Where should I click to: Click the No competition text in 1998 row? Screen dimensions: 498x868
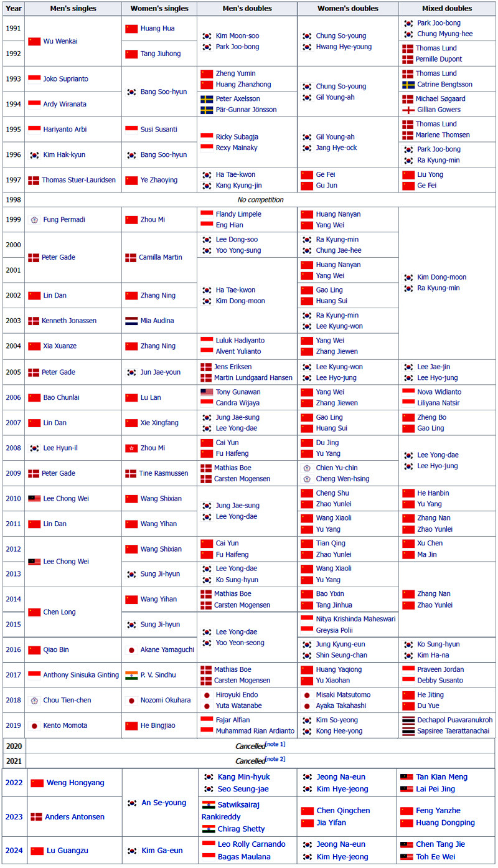click(x=261, y=200)
